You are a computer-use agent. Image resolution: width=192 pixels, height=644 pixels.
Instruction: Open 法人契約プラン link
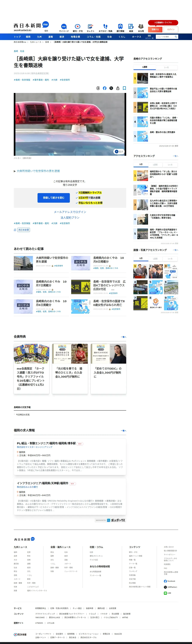(70, 218)
